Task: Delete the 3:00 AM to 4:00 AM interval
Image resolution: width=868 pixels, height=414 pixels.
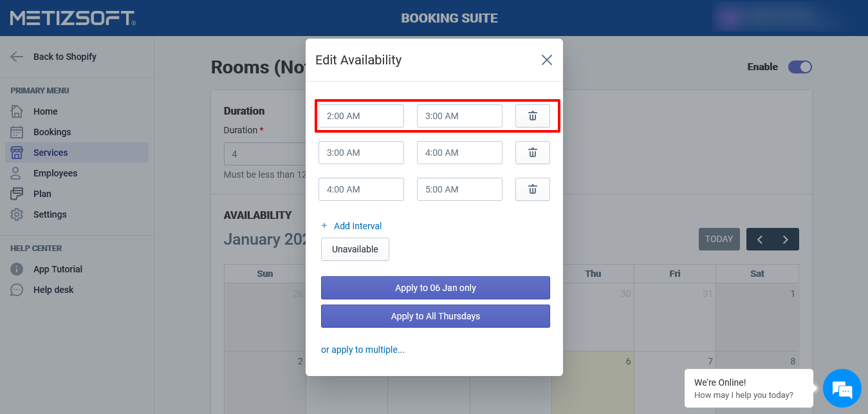Action: pyautogui.click(x=532, y=153)
